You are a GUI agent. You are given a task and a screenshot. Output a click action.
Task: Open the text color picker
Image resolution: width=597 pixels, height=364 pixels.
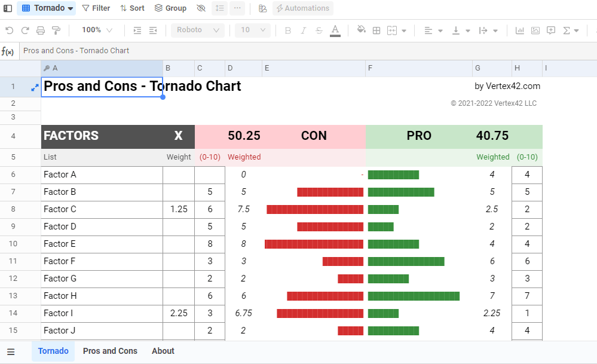point(335,30)
